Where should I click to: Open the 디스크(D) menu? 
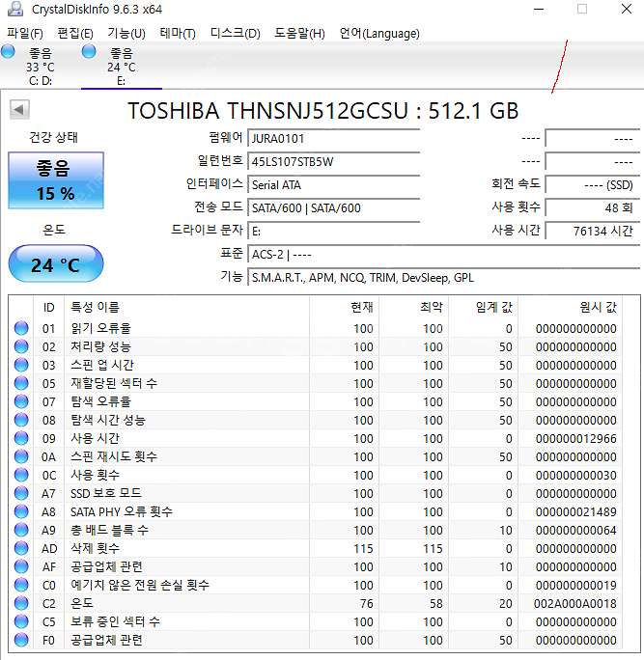235,33
